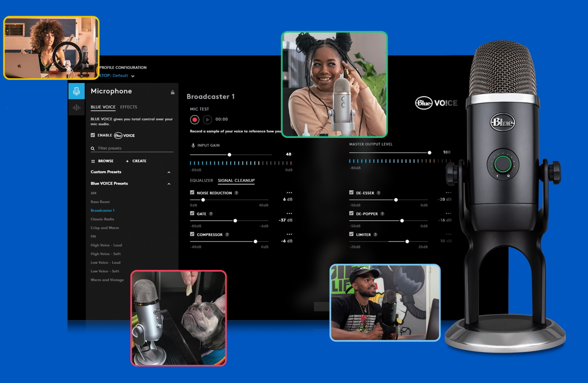Click the De-Popper slider handle
Viewport: 588px width, 383px height.
click(402, 221)
